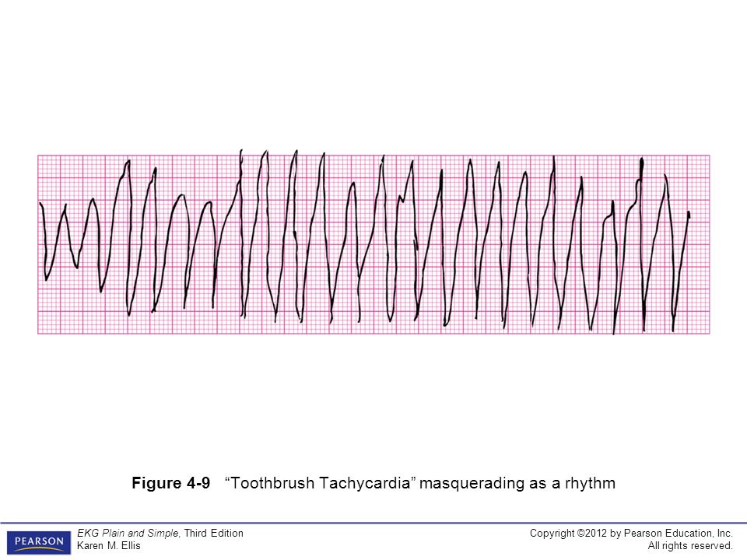Click the 'Copyright ©2012 by Pearson Education, Inc.' text
Image resolution: width=747 pixels, height=560 pixels.
631,533
